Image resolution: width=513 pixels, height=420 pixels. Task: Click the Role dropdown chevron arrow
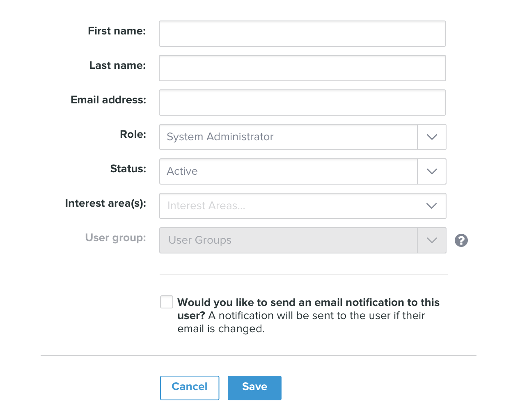(432, 137)
